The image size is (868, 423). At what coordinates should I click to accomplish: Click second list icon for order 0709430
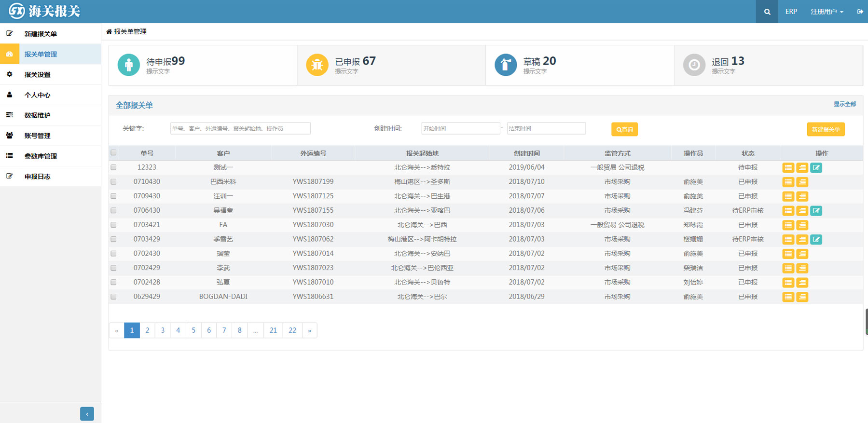pos(802,196)
